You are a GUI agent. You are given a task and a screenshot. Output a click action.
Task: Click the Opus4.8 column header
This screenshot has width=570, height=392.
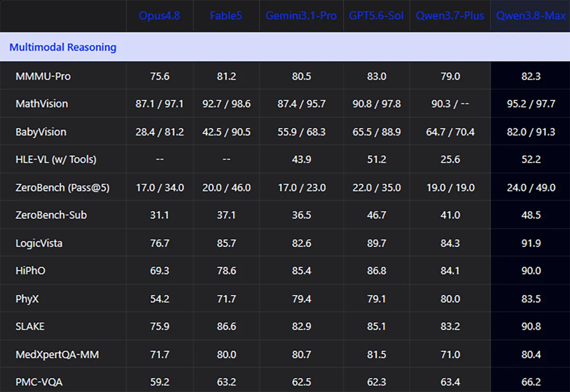point(160,16)
